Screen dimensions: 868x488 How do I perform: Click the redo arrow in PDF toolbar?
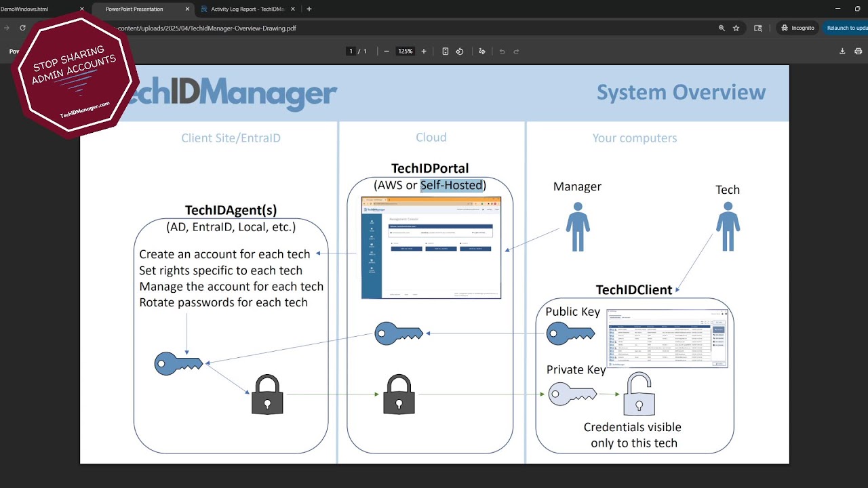(x=516, y=52)
